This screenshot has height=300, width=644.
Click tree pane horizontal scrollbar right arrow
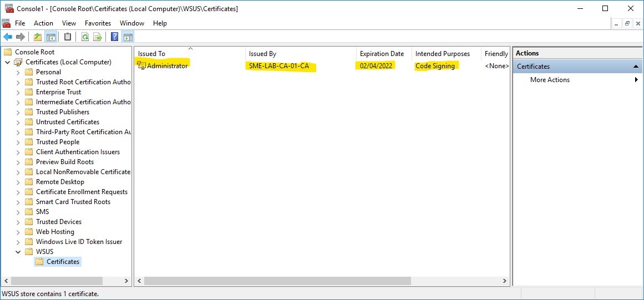(x=126, y=281)
